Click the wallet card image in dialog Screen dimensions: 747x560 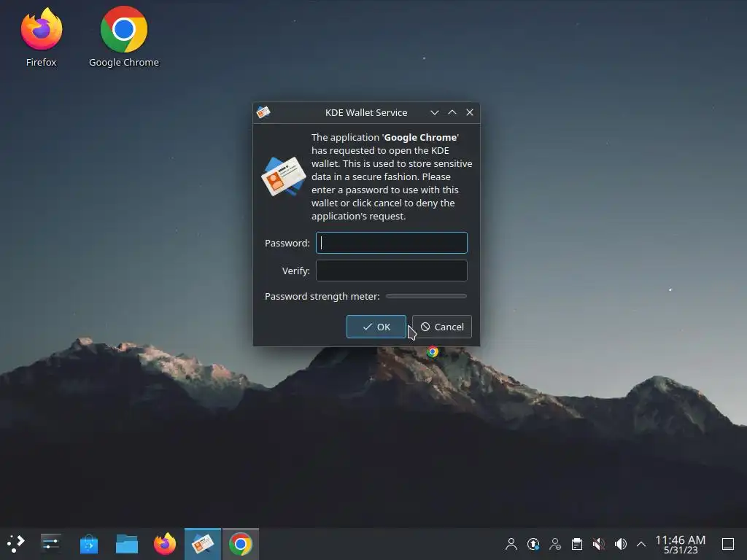284,176
